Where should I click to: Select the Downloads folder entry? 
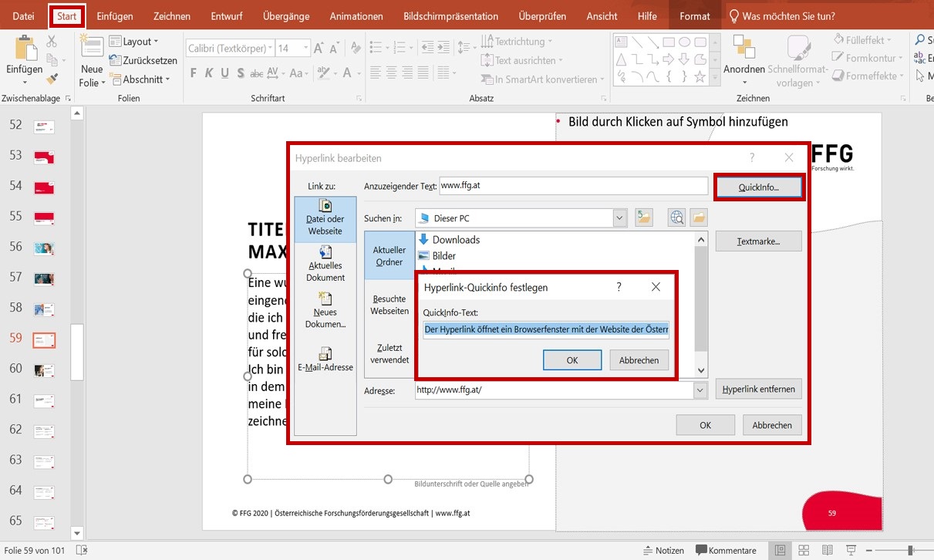tap(448, 240)
